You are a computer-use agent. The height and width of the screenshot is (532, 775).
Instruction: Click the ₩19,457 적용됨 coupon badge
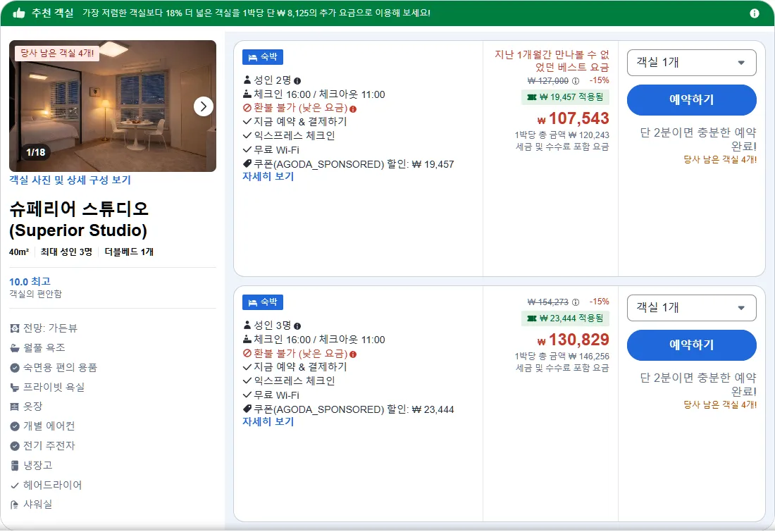[x=566, y=97]
